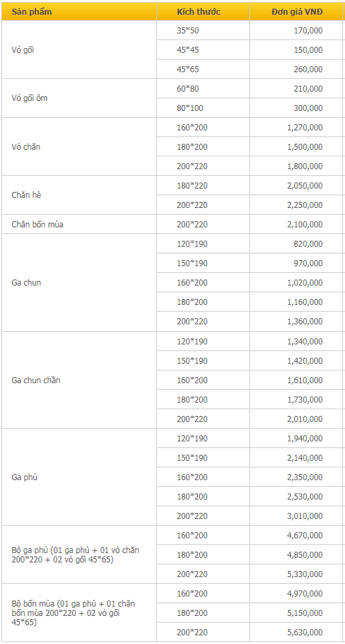Click the price 3,010,000

[x=305, y=516]
